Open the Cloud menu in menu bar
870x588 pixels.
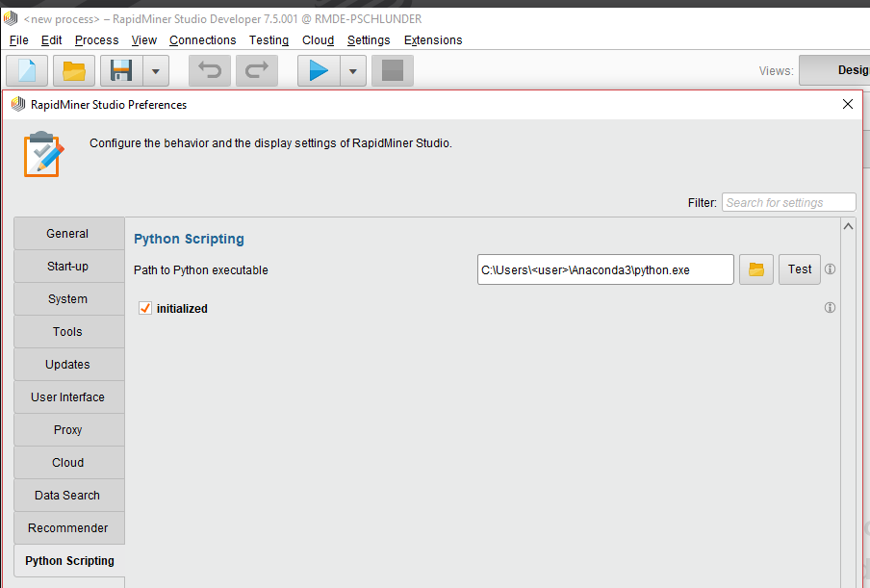318,40
